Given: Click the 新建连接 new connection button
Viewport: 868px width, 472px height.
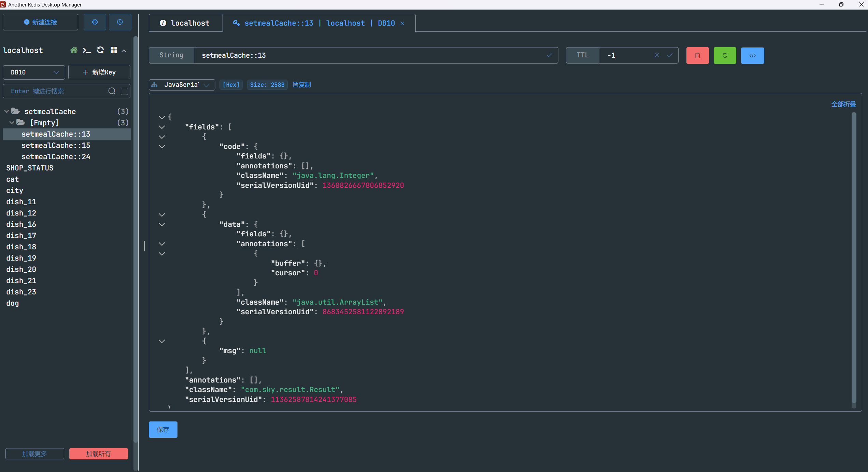Looking at the screenshot, I should click(x=40, y=22).
